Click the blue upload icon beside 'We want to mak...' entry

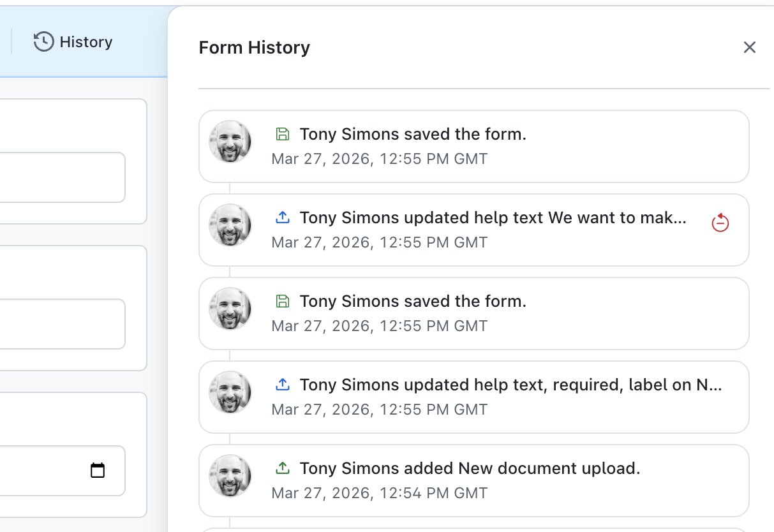(x=283, y=218)
